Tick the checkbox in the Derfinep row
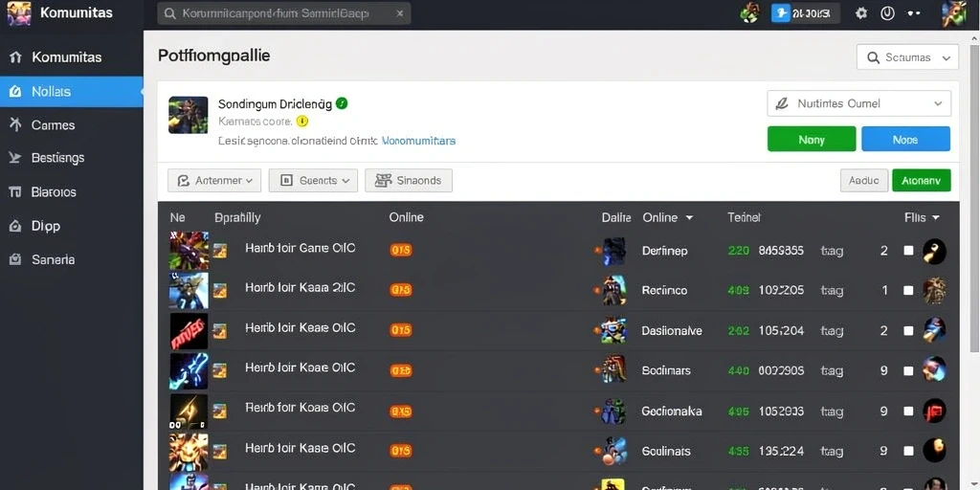The width and height of the screenshot is (980, 490). click(909, 251)
